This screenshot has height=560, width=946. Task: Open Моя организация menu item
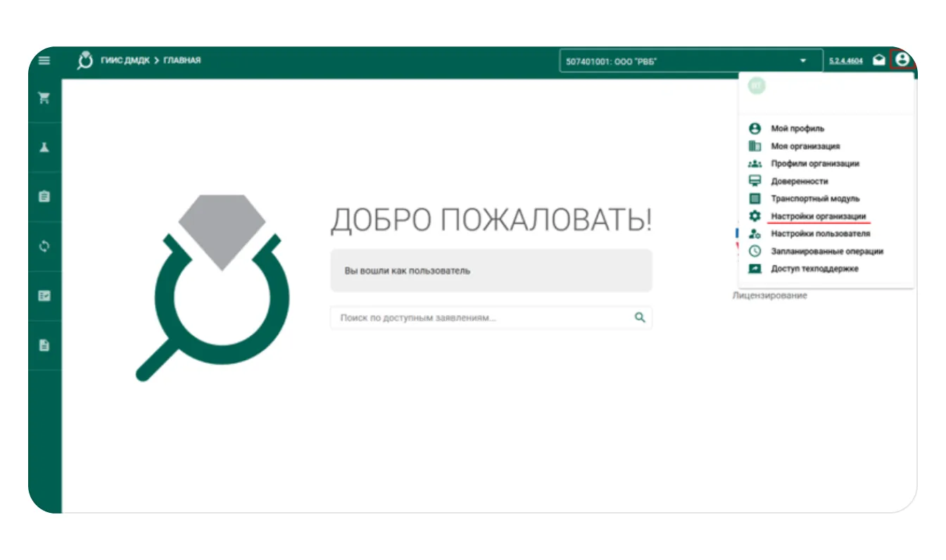click(805, 146)
